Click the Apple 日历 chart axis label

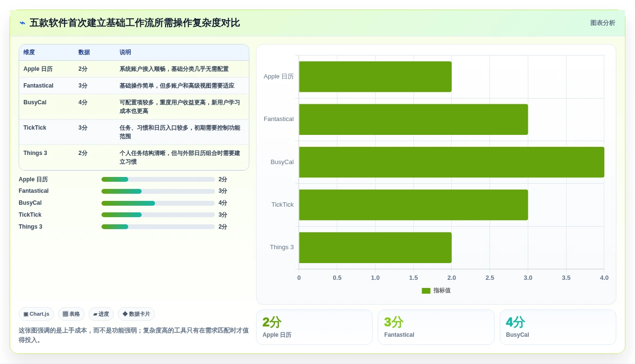[279, 77]
